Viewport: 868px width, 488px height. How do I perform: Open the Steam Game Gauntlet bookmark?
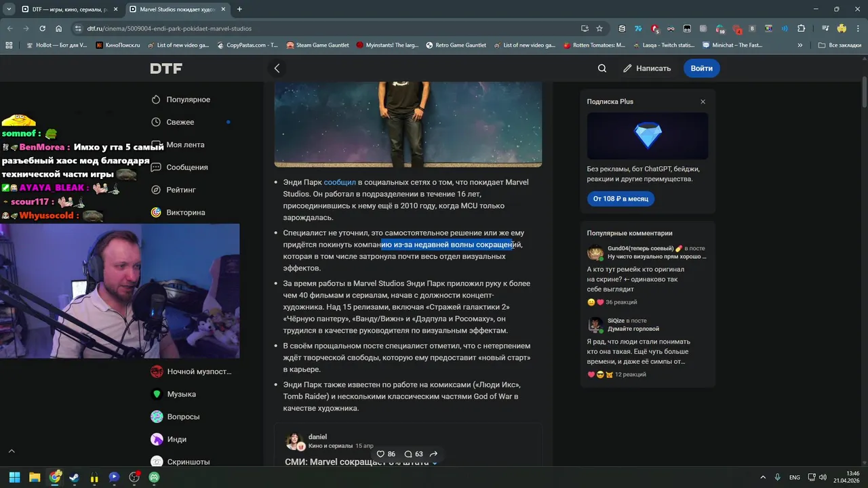coord(317,45)
